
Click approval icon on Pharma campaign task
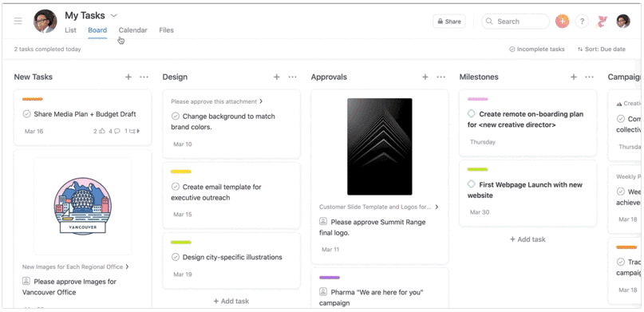click(x=323, y=292)
